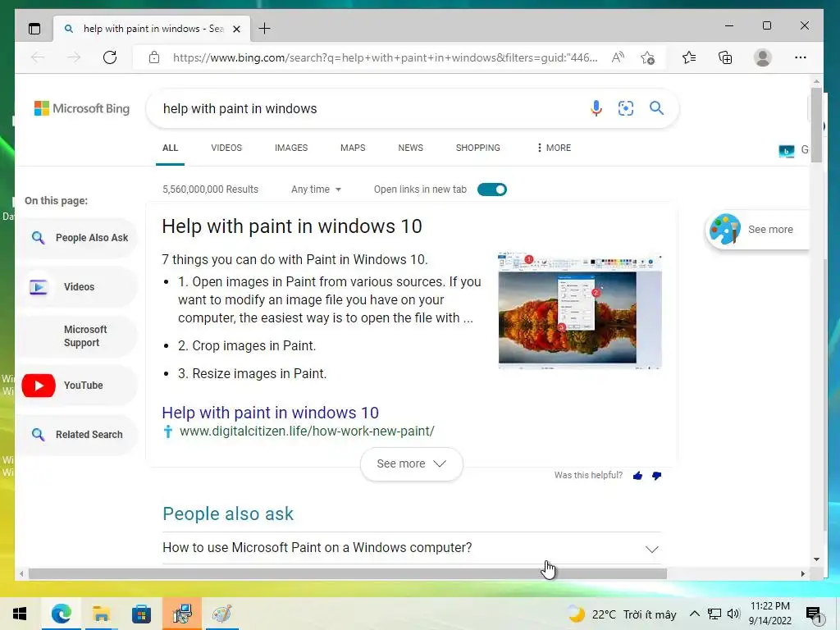Viewport: 840px width, 630px height.
Task: Close the 'help with paint in windows' tab
Action: (x=236, y=29)
